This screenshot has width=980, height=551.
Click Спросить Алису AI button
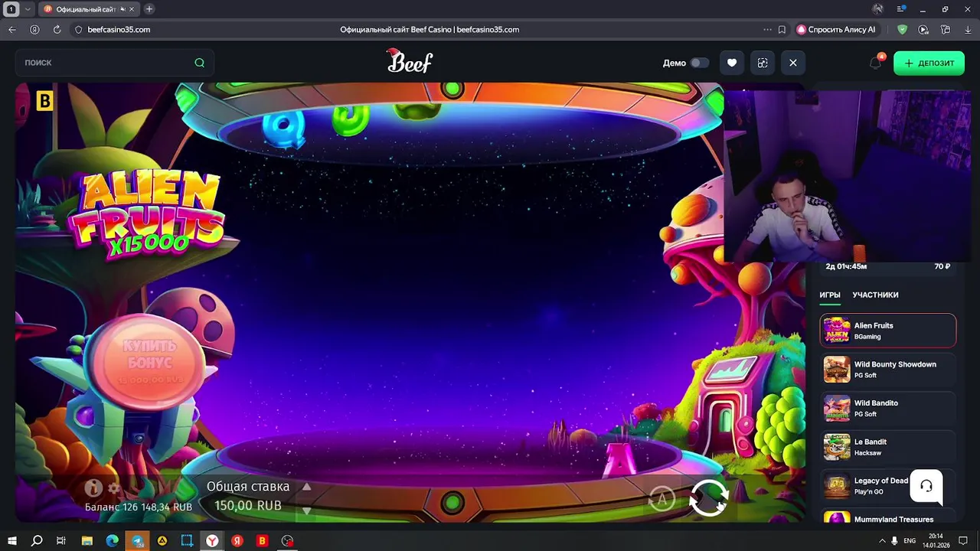(x=836, y=30)
